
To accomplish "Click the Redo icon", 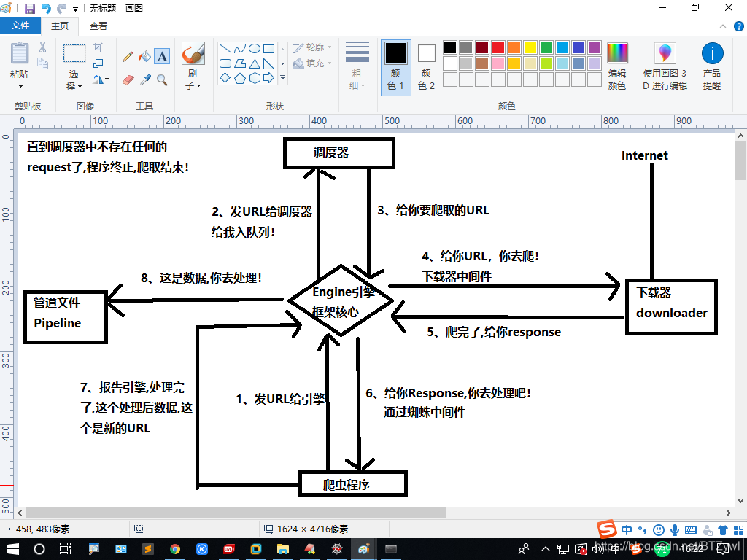I will 62,8.
